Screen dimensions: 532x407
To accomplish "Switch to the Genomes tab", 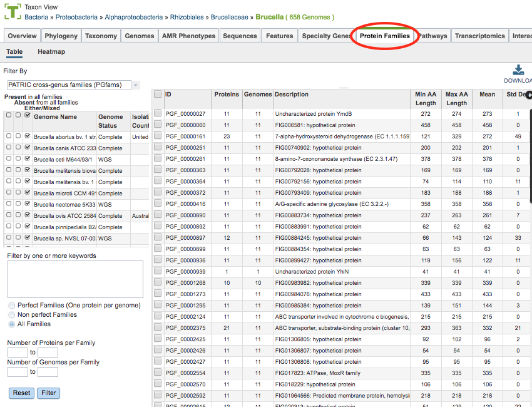I will [x=139, y=36].
